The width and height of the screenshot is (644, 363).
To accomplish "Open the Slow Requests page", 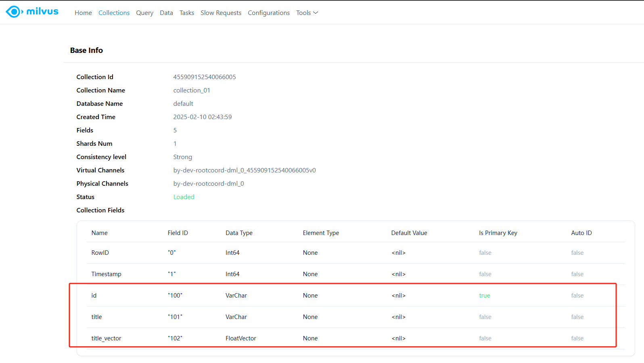I will [x=221, y=13].
